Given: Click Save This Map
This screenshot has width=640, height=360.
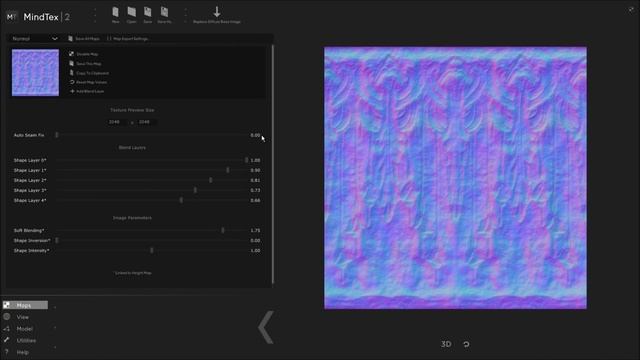Looking at the screenshot, I should [85, 64].
